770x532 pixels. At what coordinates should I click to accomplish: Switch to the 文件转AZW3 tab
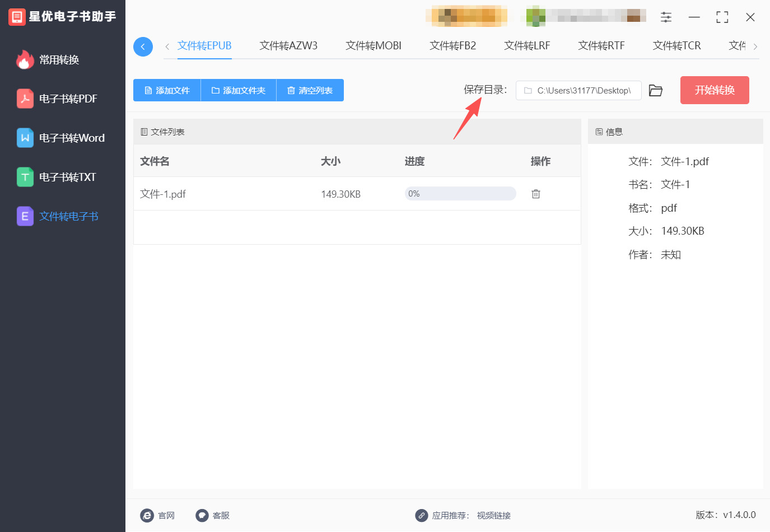point(288,46)
